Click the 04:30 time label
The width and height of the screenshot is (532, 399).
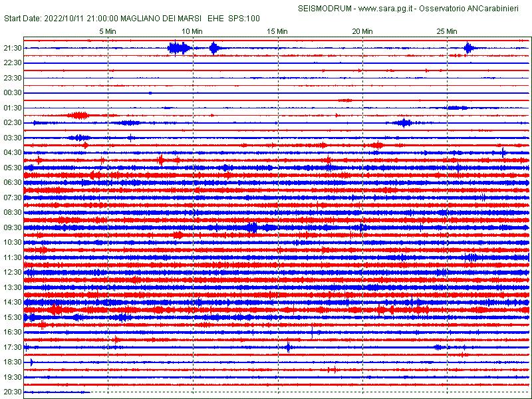(x=13, y=153)
